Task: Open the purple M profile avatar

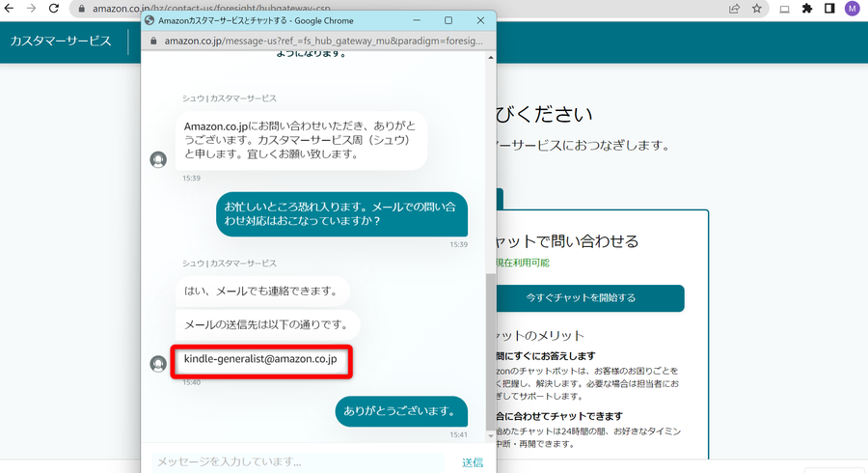Action: click(x=852, y=9)
